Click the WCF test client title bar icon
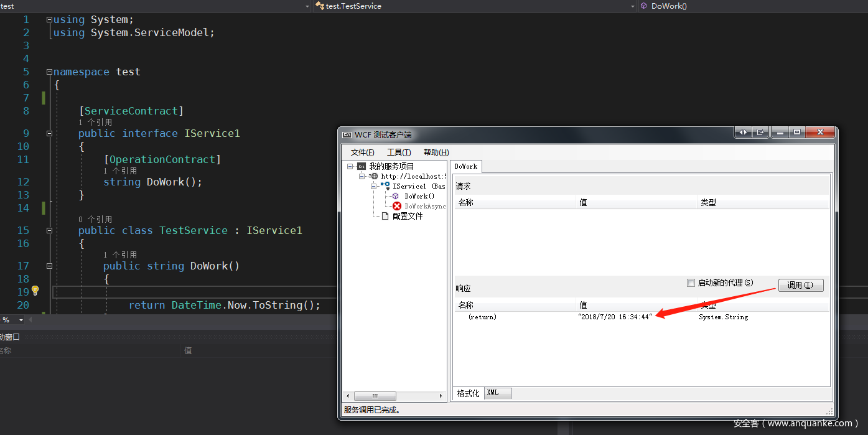868x435 pixels. (347, 134)
